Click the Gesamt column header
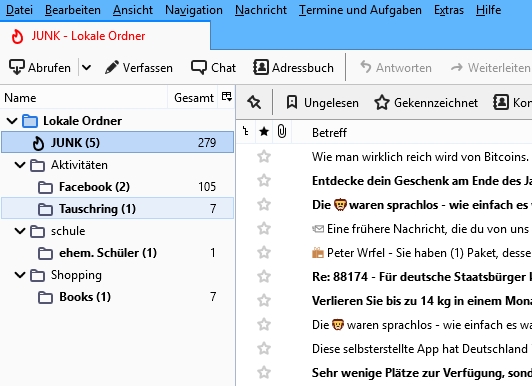532x386 pixels. click(x=193, y=98)
